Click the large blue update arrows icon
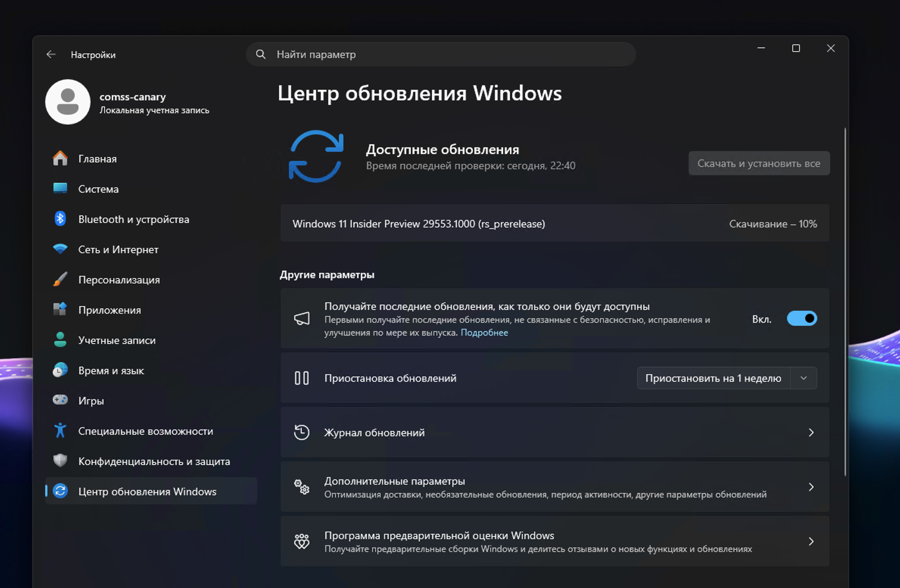This screenshot has height=588, width=900. 316,156
